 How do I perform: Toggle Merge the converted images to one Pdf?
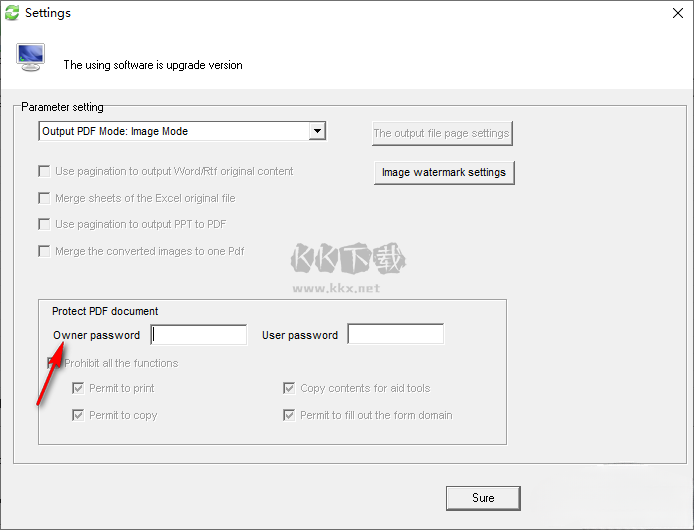44,251
